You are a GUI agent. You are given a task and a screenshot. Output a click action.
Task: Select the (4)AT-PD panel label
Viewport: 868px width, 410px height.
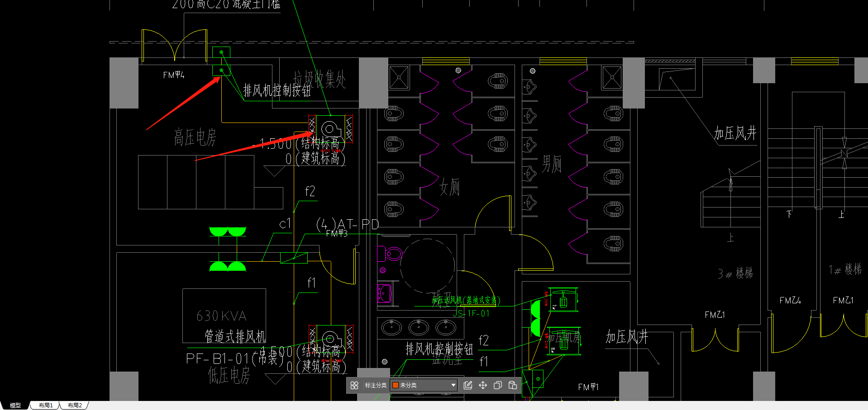pos(348,224)
